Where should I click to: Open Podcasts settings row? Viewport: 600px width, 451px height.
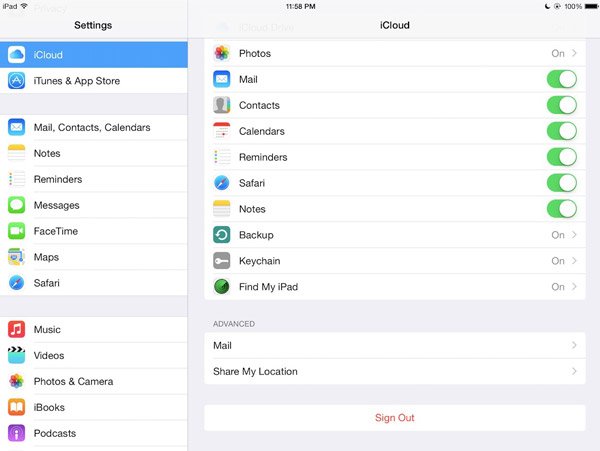tap(94, 433)
